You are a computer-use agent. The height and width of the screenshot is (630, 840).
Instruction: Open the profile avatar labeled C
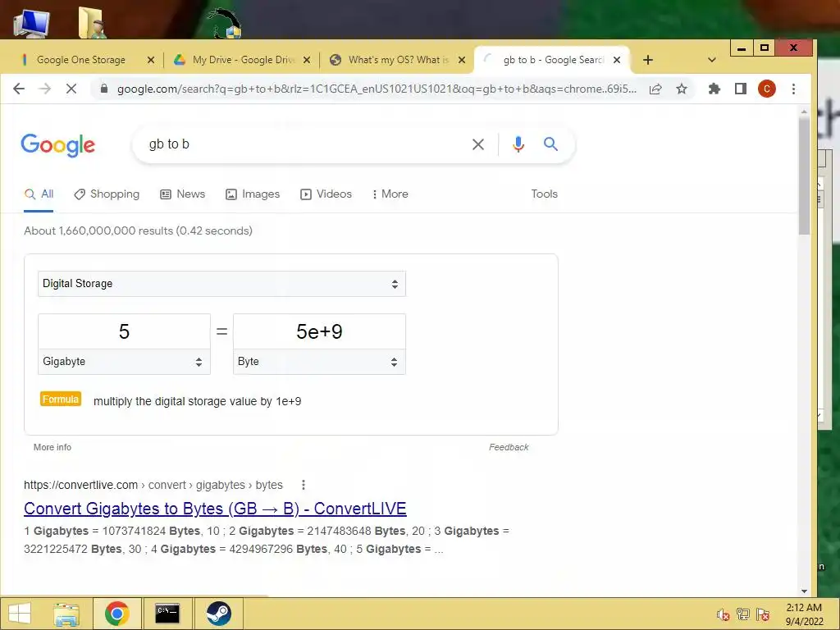point(767,89)
